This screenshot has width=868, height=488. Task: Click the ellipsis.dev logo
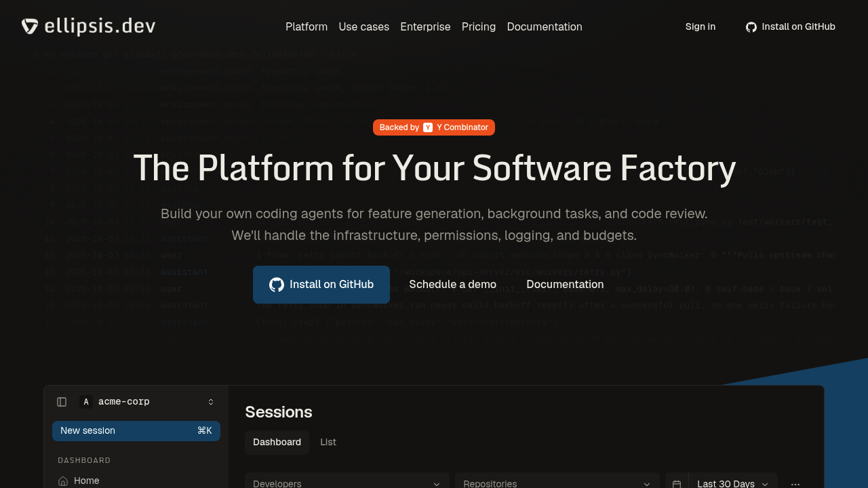pos(88,26)
